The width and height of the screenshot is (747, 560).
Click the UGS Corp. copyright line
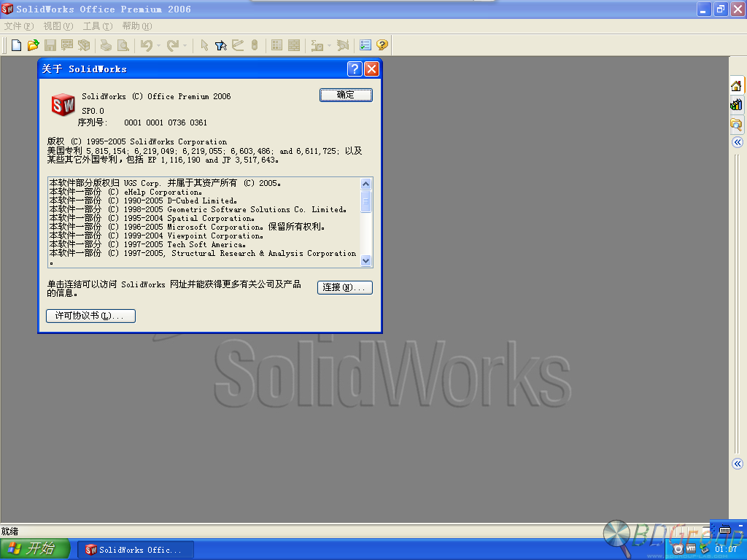[165, 183]
